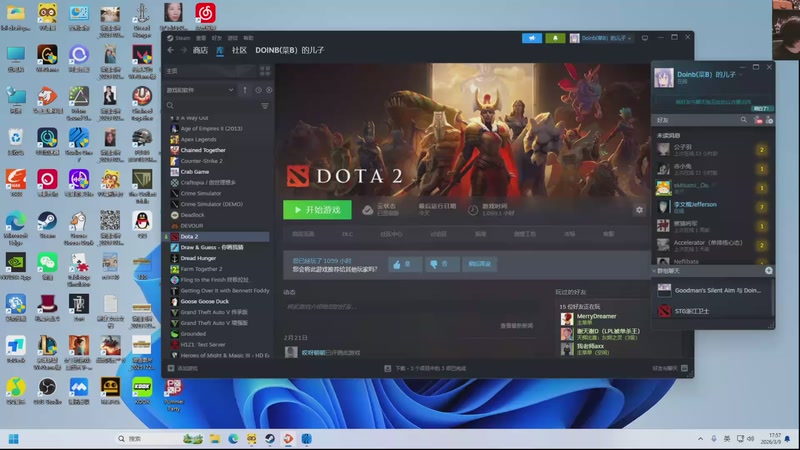The width and height of the screenshot is (800, 450).
Task: Open DOINB(菜B) 的儿子 profile tab
Action: [290, 50]
